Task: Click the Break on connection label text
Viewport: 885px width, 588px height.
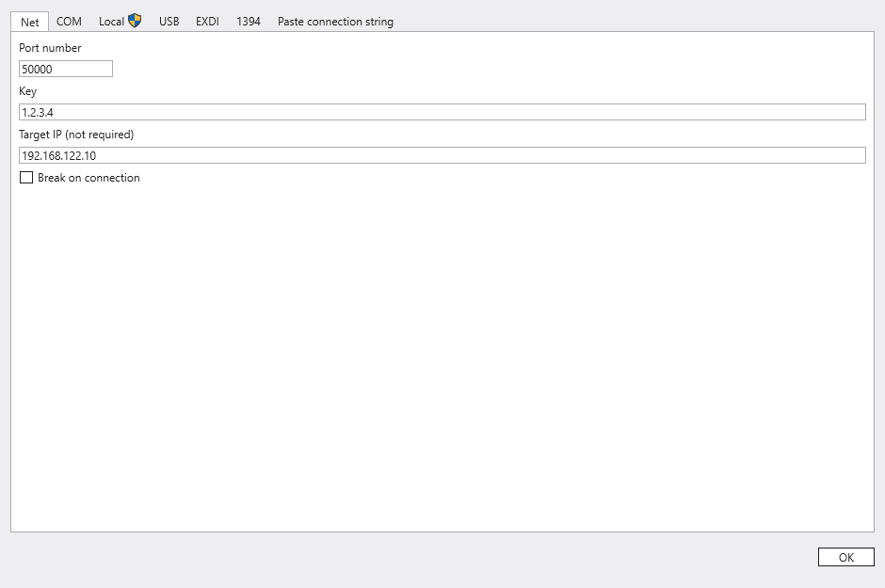Action: point(88,178)
